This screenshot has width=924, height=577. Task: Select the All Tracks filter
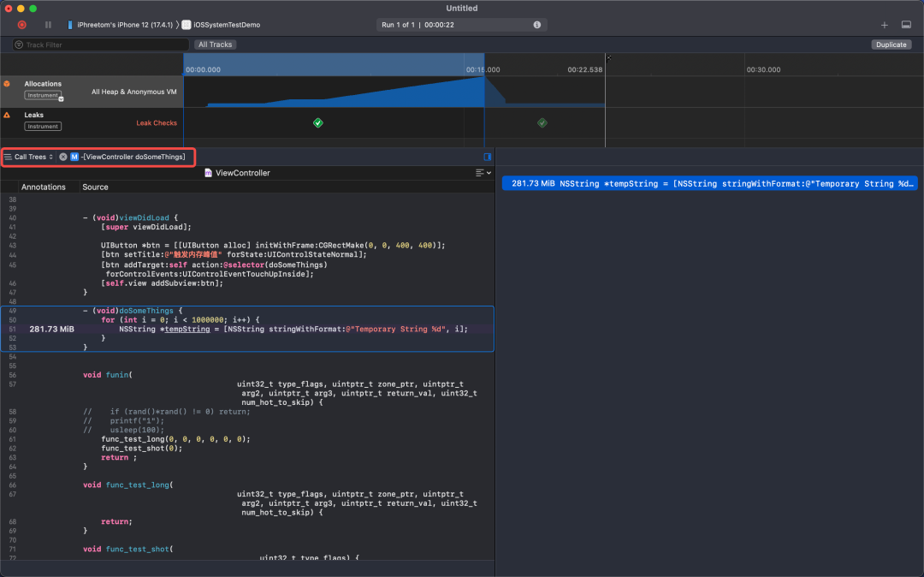[215, 45]
